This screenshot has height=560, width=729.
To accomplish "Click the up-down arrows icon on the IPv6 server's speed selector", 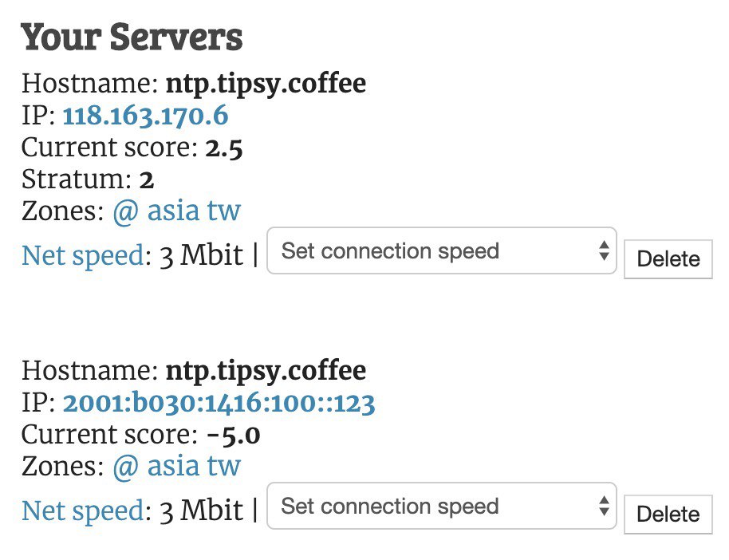I will click(x=604, y=506).
